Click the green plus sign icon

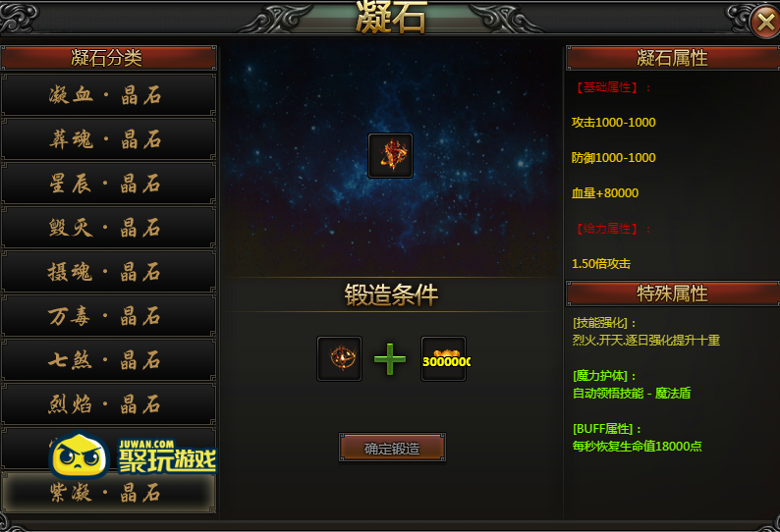point(390,359)
